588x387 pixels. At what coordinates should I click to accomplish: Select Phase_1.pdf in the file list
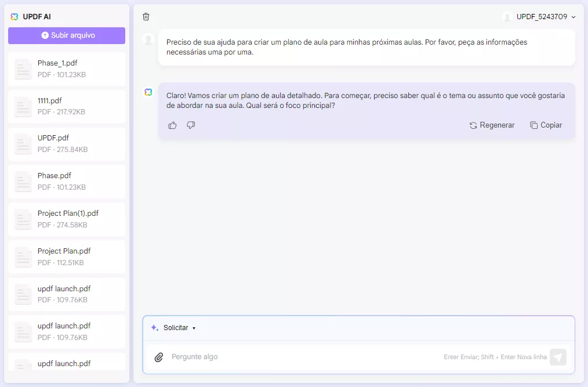pyautogui.click(x=67, y=69)
